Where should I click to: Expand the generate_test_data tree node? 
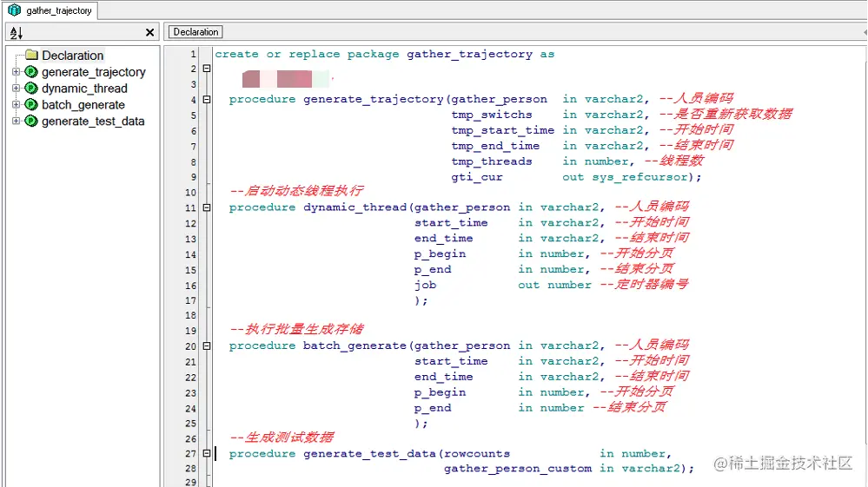pyautogui.click(x=16, y=121)
